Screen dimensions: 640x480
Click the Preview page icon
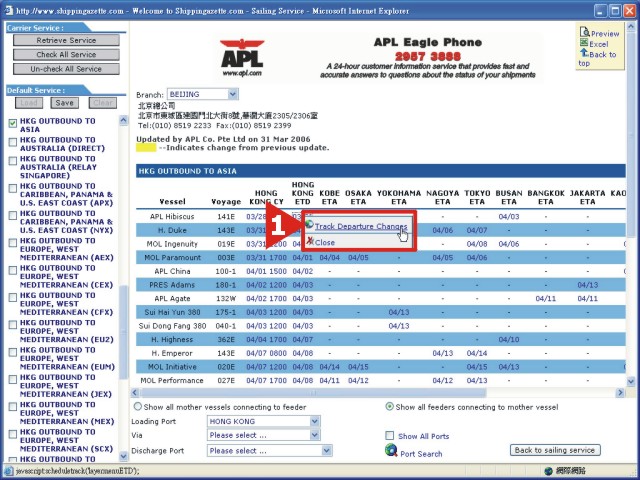click(584, 32)
